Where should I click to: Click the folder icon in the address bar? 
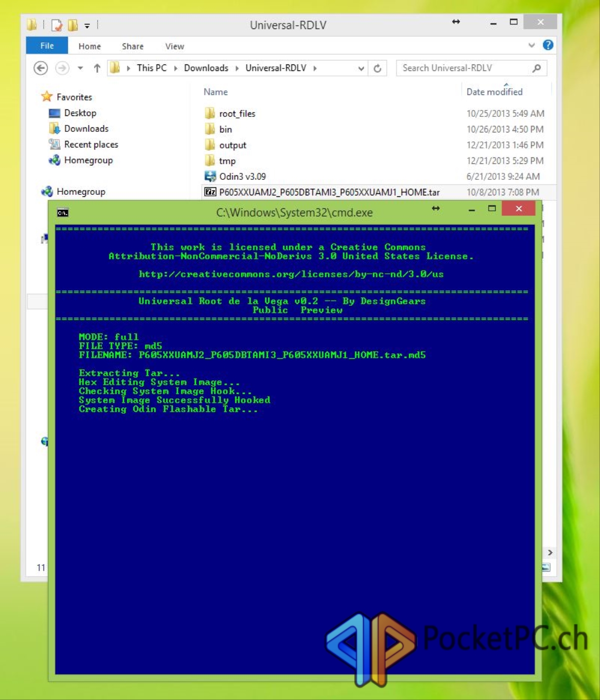point(115,68)
